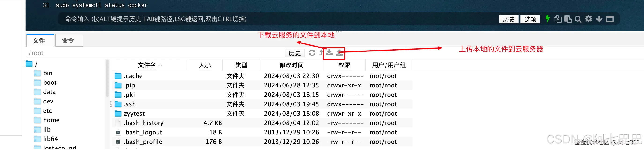This screenshot has width=644, height=150.
Task: Refresh the file list
Action: pos(312,53)
